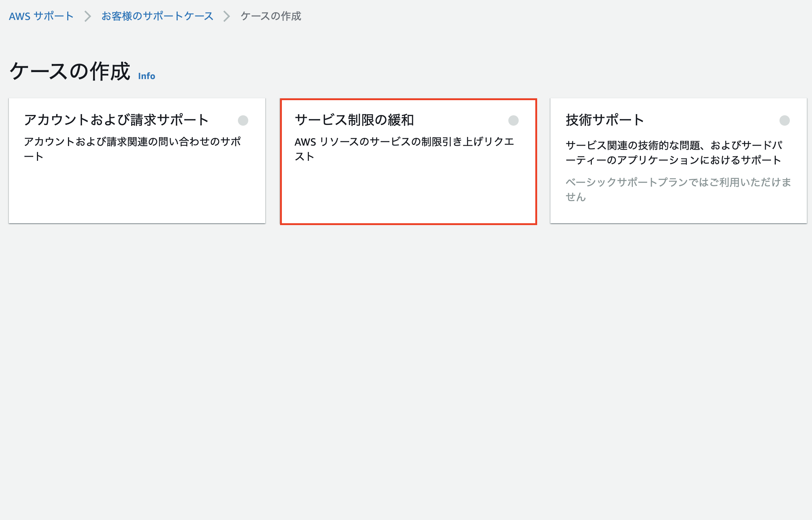Click the ケースの作成 breadcrumb entry
Image resolution: width=812 pixels, height=520 pixels.
pyautogui.click(x=271, y=16)
